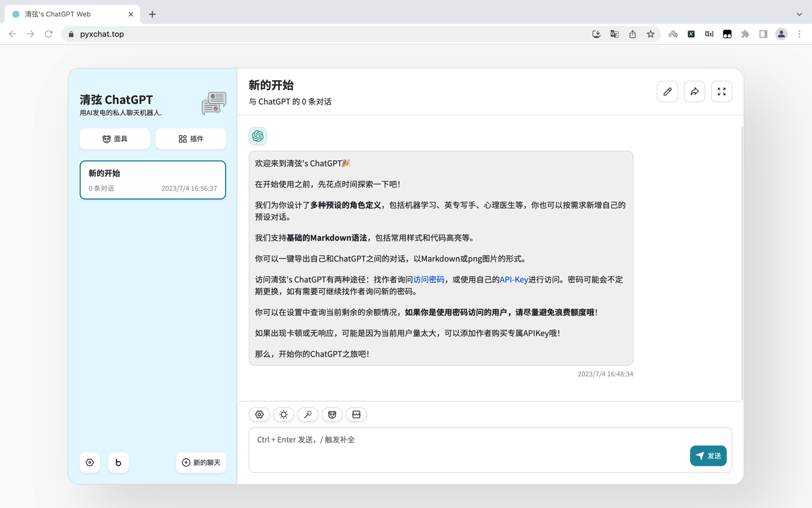812x508 pixels.
Task: Select the 清弦's ChatGPT Web tab
Action: [x=72, y=14]
